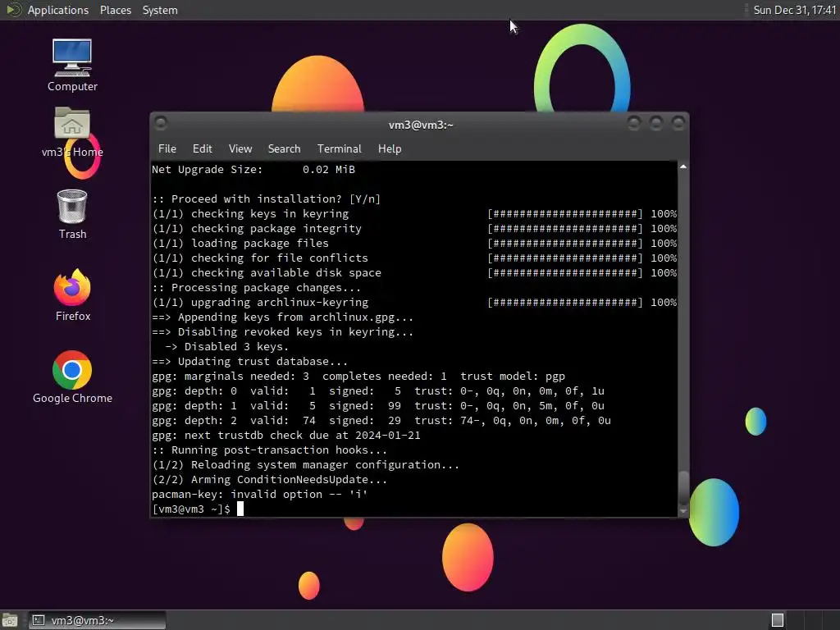Click 'checking available disk space' text
This screenshot has width=840, height=630.
pos(286,272)
